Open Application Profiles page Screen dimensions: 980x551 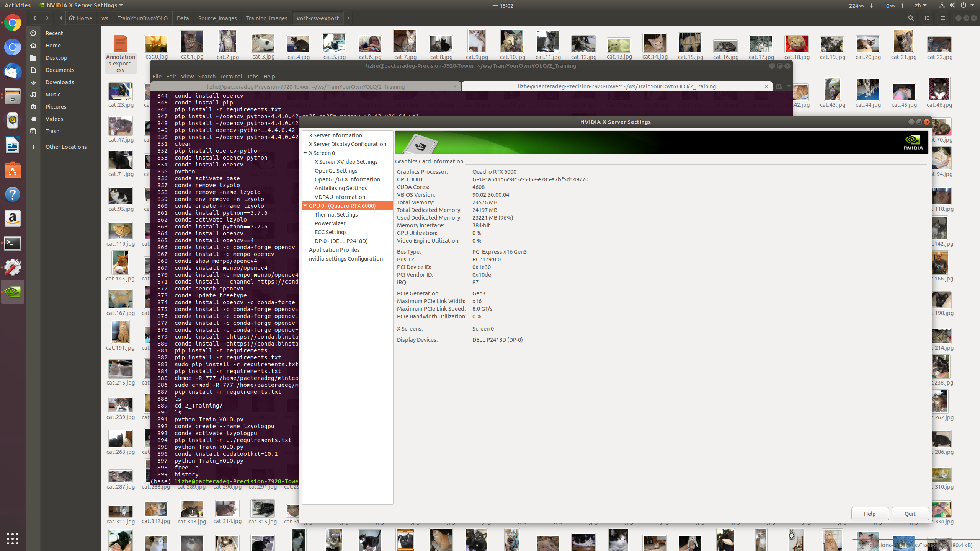[x=334, y=250]
